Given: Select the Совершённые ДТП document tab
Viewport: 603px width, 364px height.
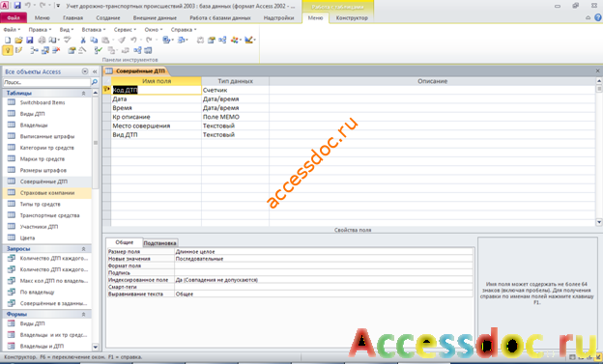Looking at the screenshot, I should tap(136, 71).
